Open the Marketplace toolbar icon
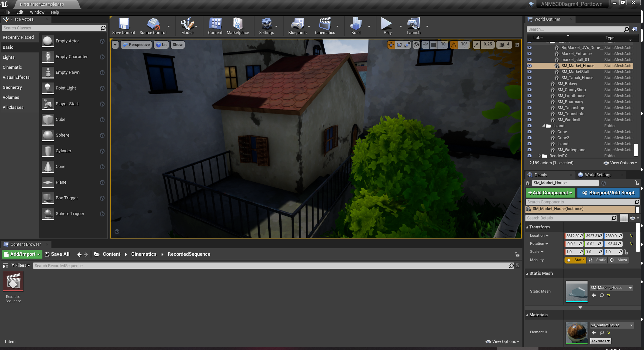644x350 pixels. pos(238,26)
